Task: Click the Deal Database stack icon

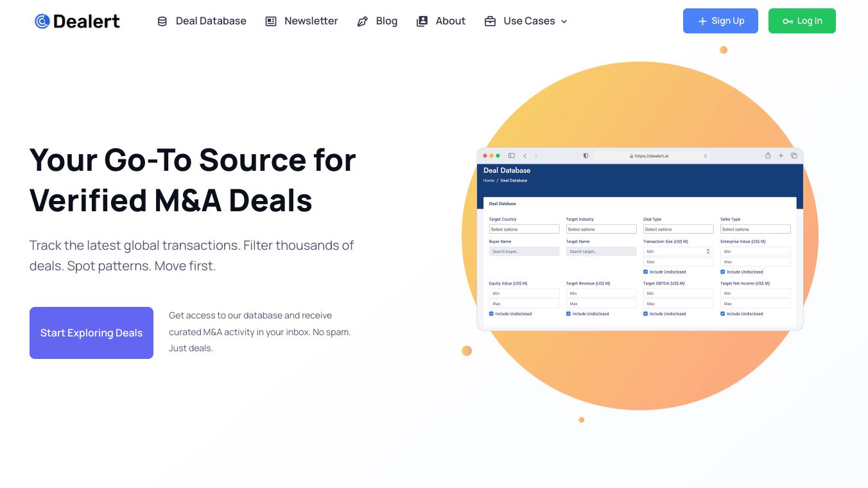Action: click(162, 21)
